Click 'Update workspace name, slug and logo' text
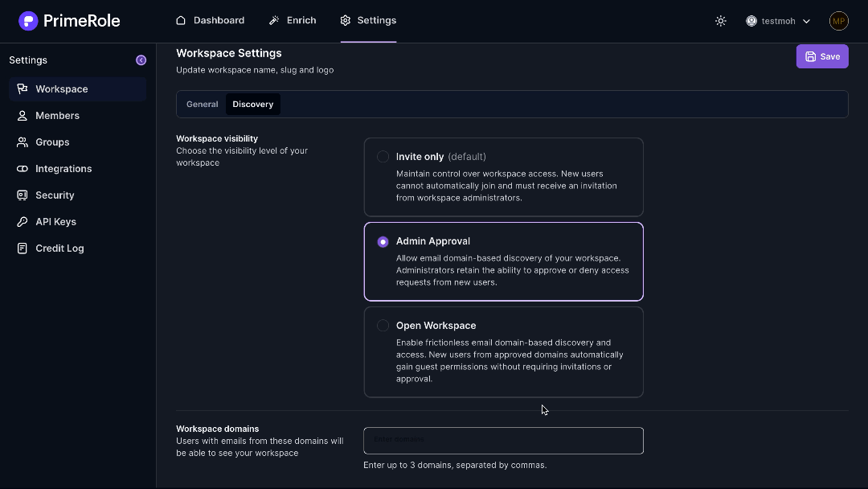The width and height of the screenshot is (868, 489). coord(255,70)
